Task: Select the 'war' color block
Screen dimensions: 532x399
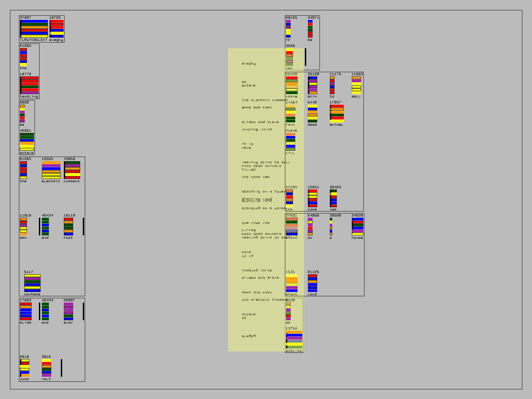Action: tap(333, 199)
